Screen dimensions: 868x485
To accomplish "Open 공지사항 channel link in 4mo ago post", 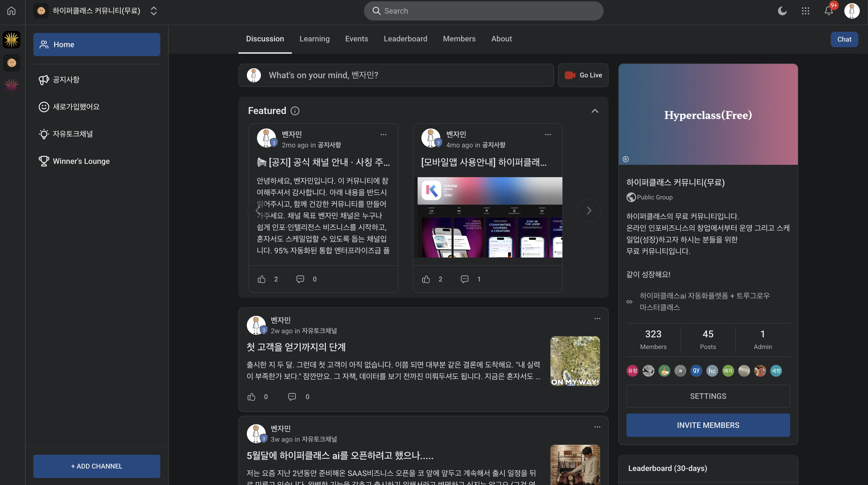I will (494, 145).
